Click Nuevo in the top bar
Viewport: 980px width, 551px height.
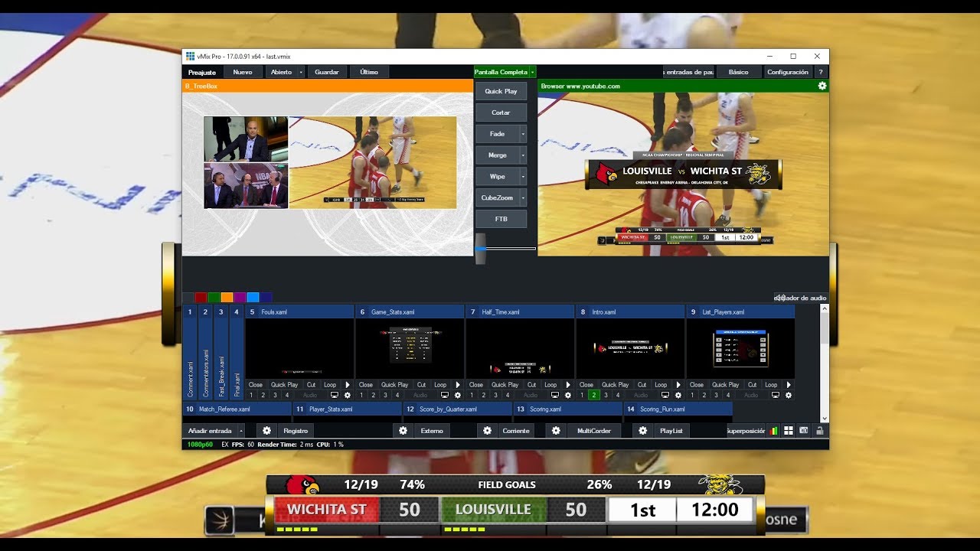click(243, 72)
